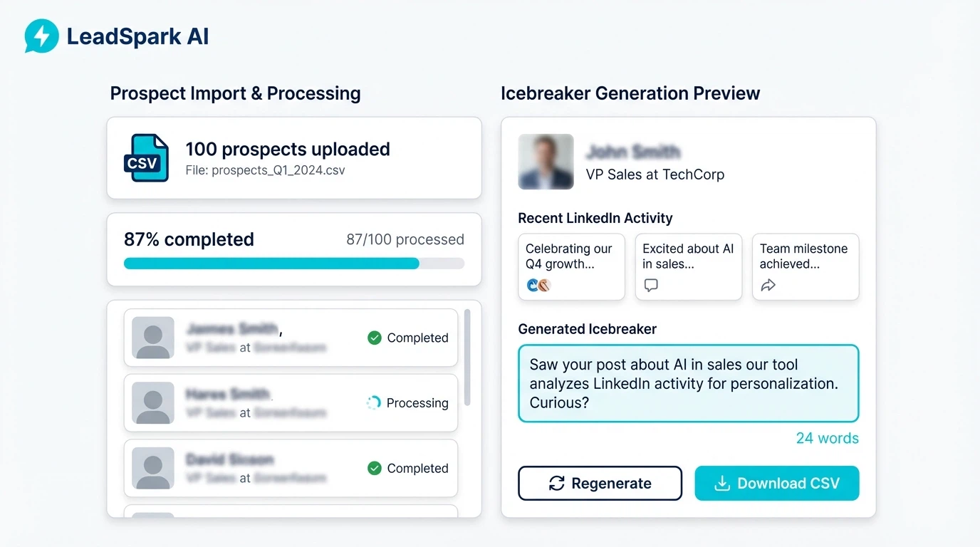This screenshot has height=547, width=980.
Task: Expand the prospect entry for Hares Smith
Action: [291, 402]
